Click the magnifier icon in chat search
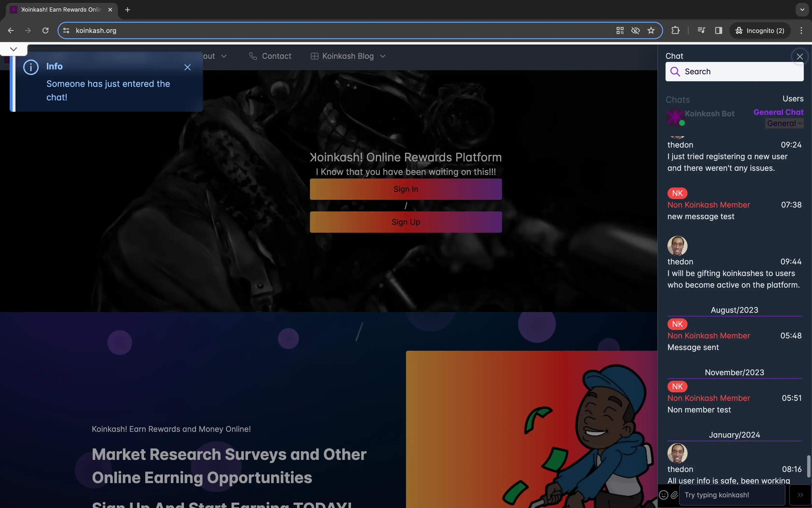The width and height of the screenshot is (812, 508). [x=675, y=72]
